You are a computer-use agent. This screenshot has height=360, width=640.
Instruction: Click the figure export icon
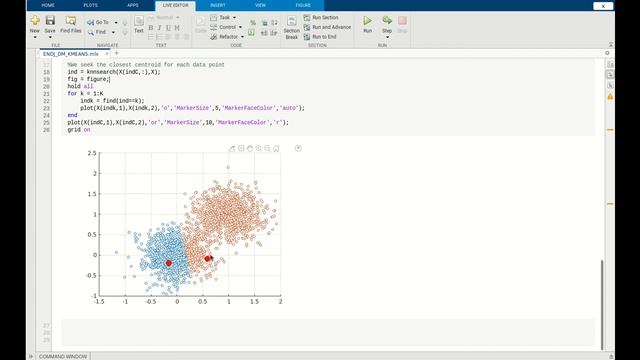pos(232,149)
